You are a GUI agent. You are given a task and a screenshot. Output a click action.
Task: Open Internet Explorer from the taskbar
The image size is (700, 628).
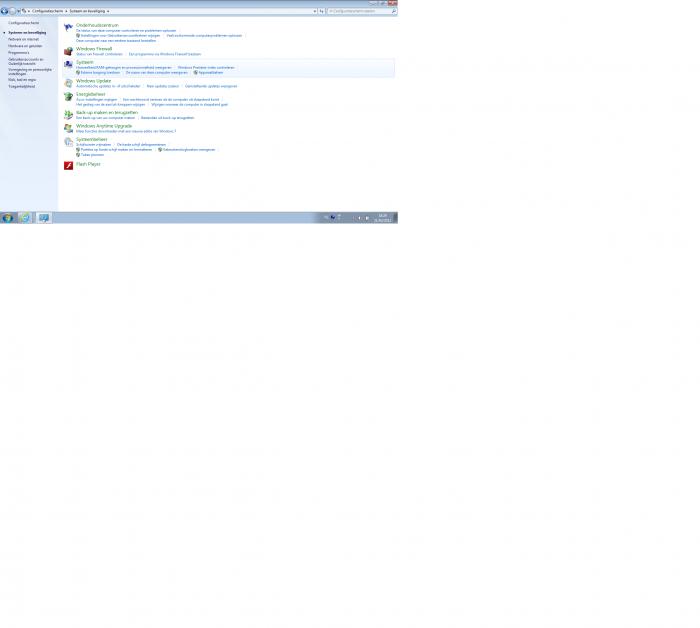tap(25, 218)
